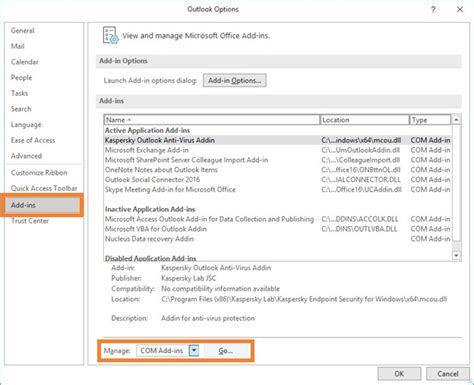Sort add-ins by Type column header

point(430,120)
